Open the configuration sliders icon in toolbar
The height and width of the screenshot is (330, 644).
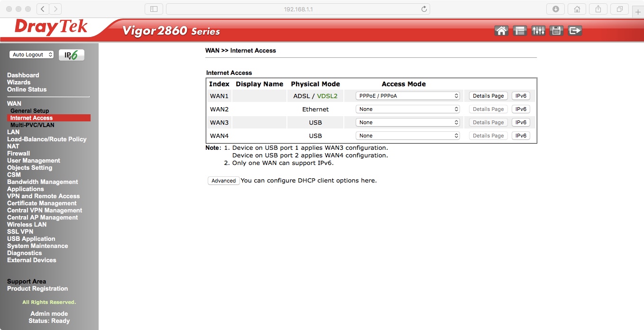(x=538, y=29)
